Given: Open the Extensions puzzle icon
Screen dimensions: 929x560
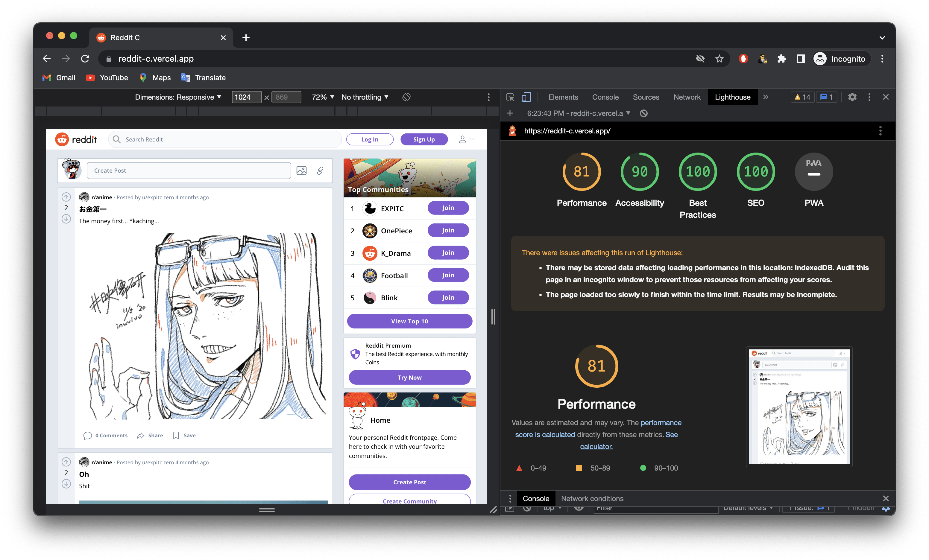Looking at the screenshot, I should 781,59.
